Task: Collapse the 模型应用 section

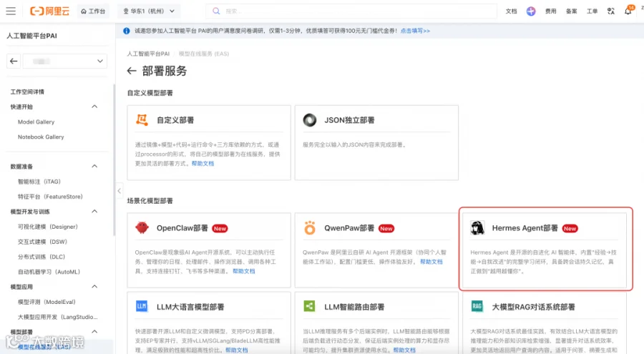Action: click(x=94, y=287)
